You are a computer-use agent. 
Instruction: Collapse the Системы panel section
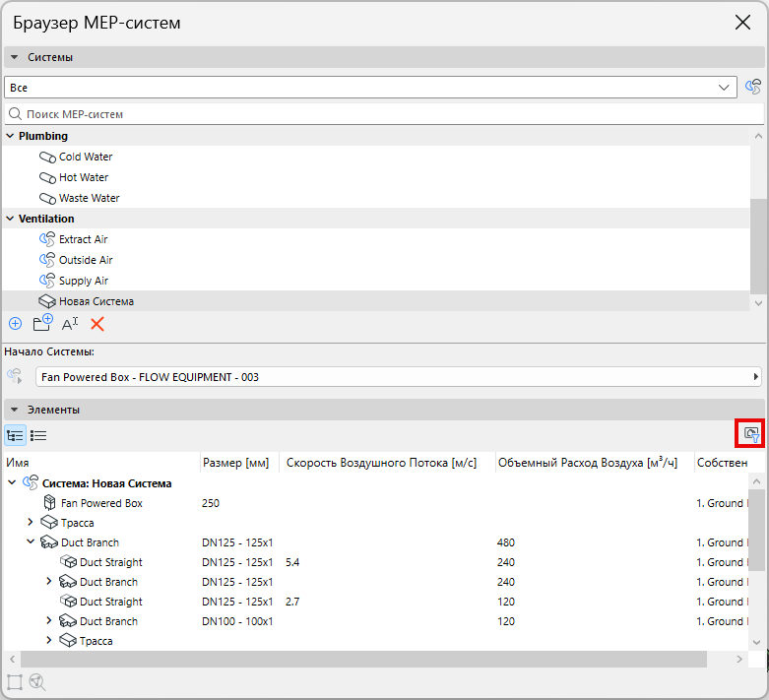[x=15, y=57]
